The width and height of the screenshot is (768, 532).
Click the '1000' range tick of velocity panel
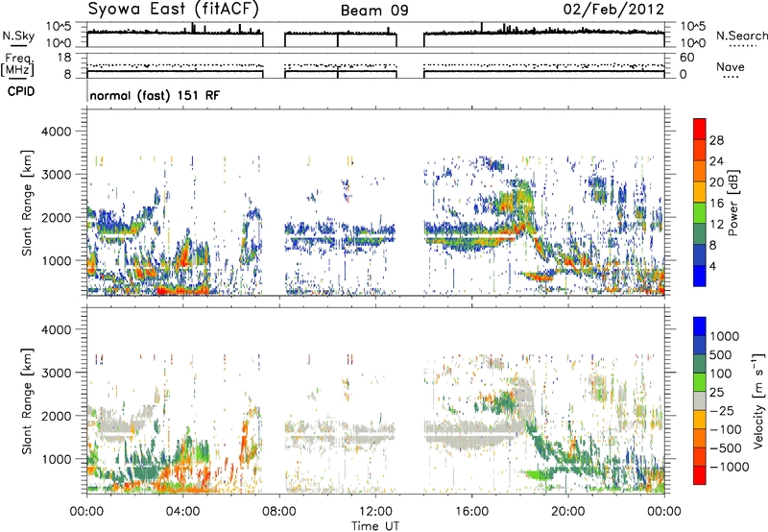point(56,458)
